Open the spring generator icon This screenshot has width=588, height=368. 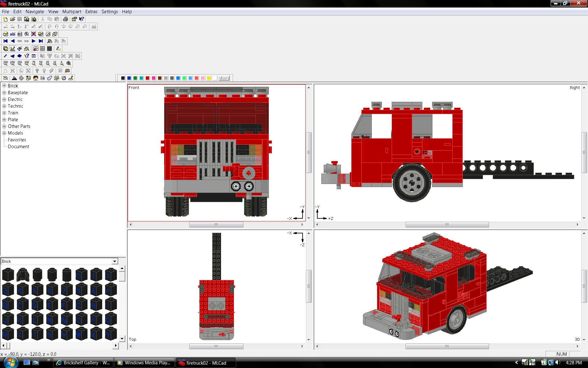point(43,78)
